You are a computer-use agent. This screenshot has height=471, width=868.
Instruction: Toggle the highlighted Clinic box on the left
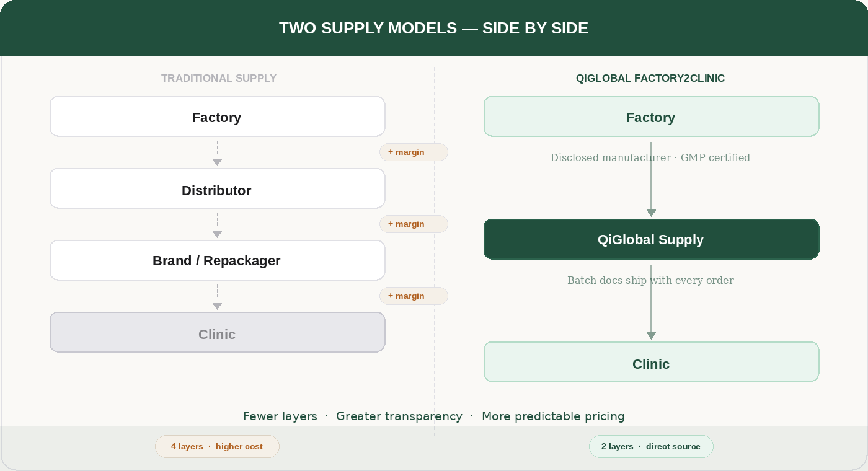[x=217, y=332]
